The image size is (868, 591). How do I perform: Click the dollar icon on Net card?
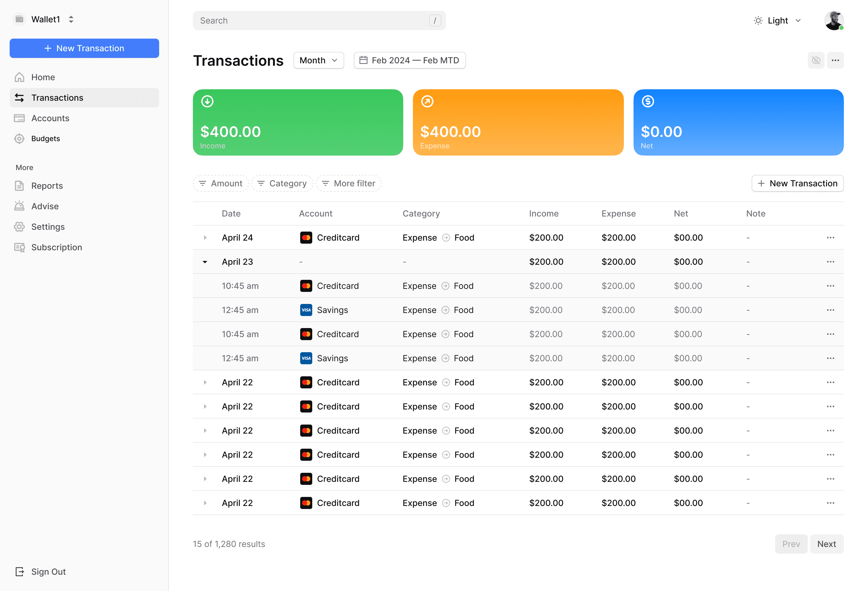coord(648,101)
